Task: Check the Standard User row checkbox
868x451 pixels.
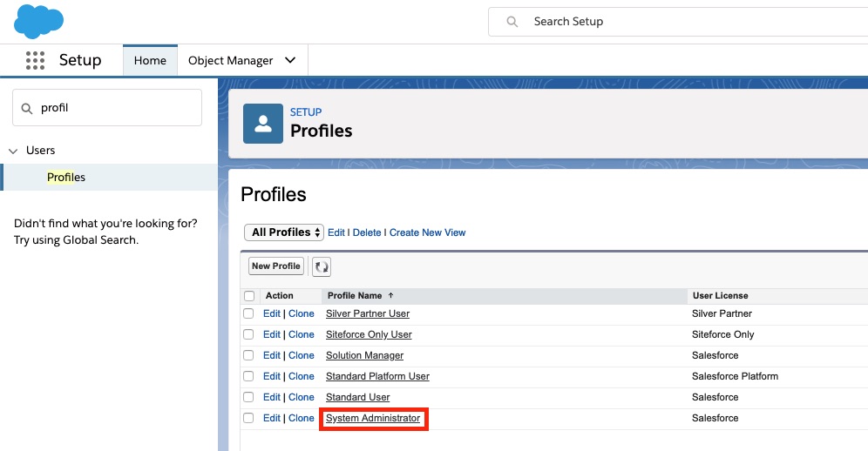Action: tap(248, 397)
